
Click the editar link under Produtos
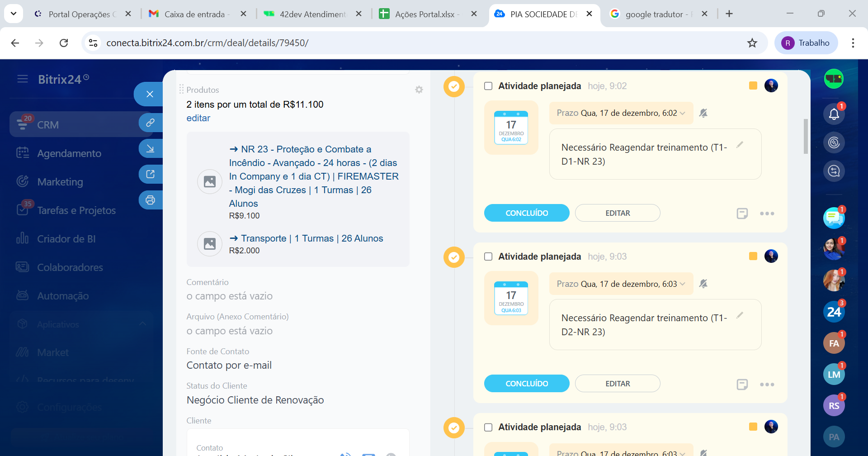tap(198, 118)
